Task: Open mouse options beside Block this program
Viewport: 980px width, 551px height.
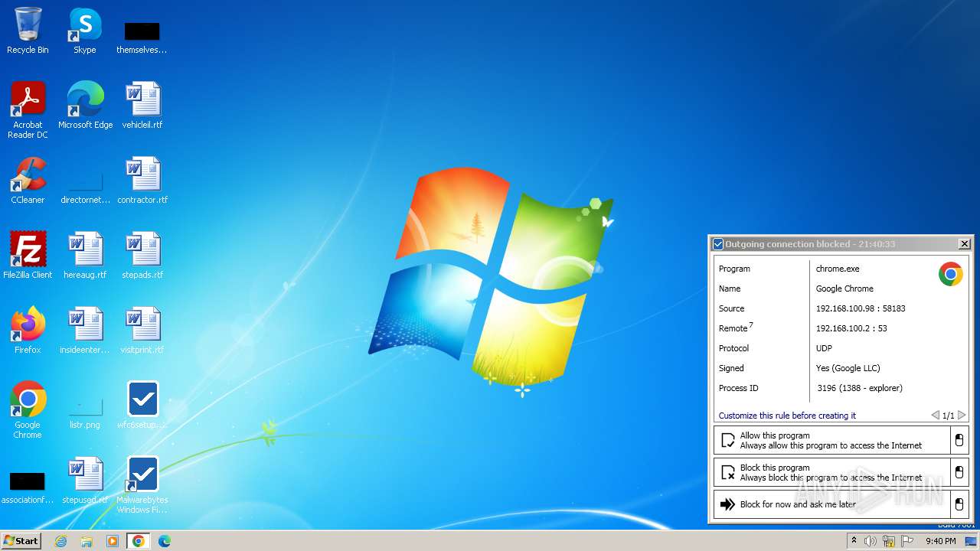Action: coord(959,473)
